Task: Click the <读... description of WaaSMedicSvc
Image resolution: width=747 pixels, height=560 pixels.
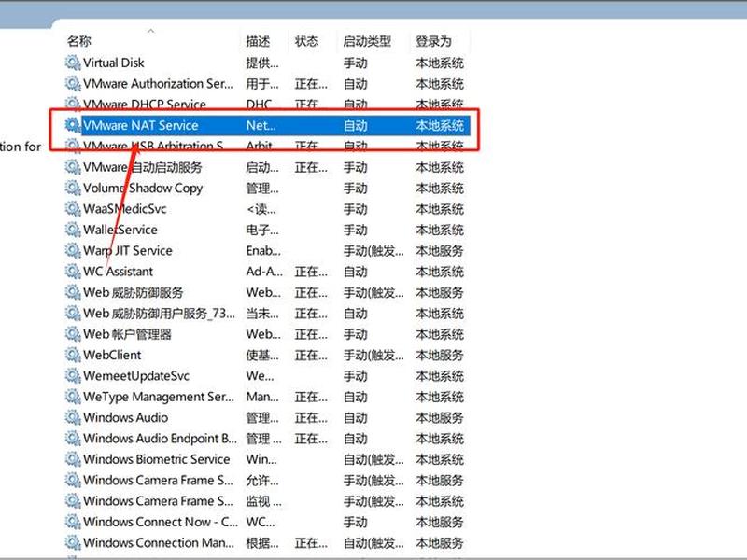Action: tap(261, 208)
